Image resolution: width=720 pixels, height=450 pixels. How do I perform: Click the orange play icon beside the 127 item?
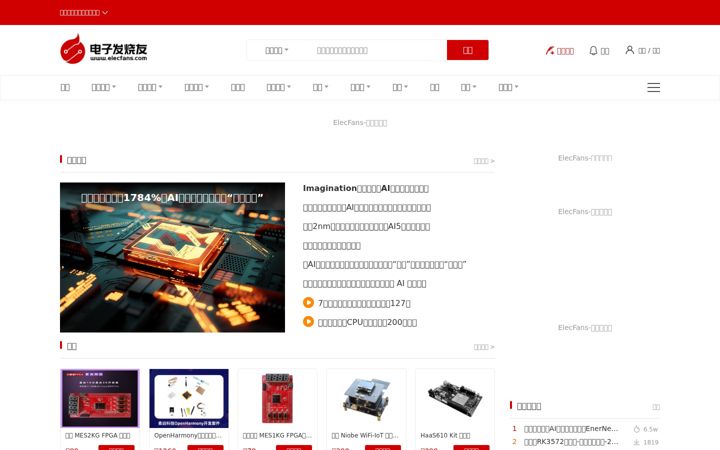[308, 303]
